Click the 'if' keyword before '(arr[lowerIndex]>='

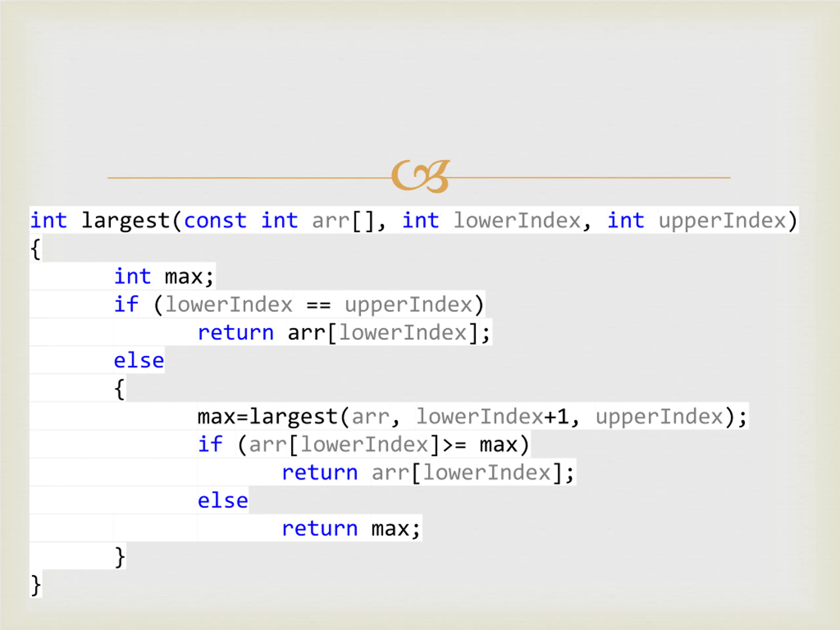point(210,444)
